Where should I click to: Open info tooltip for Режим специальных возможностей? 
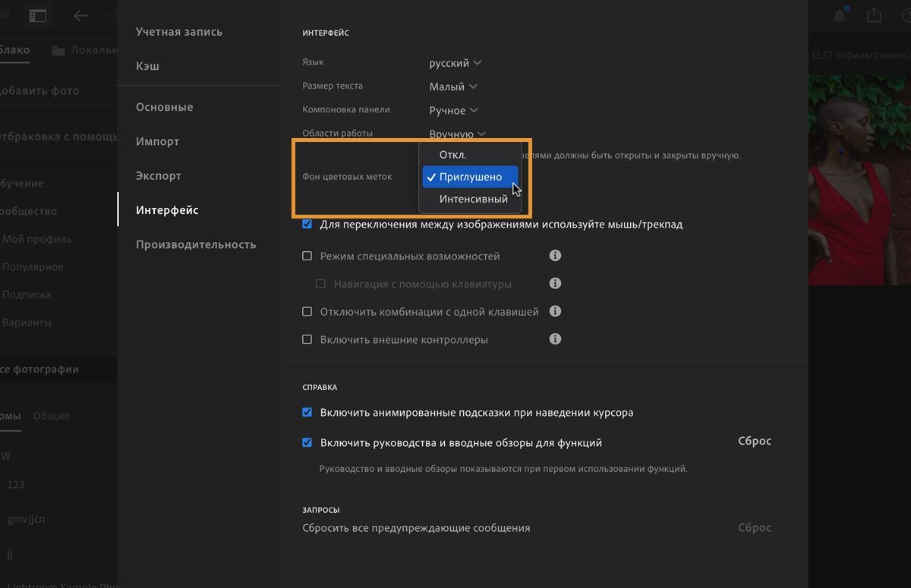pyautogui.click(x=555, y=256)
